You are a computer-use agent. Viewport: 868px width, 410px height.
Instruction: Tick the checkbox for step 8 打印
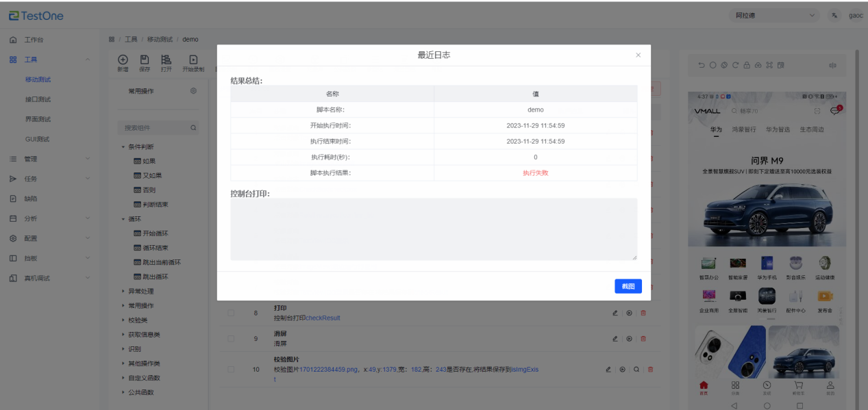(x=231, y=313)
